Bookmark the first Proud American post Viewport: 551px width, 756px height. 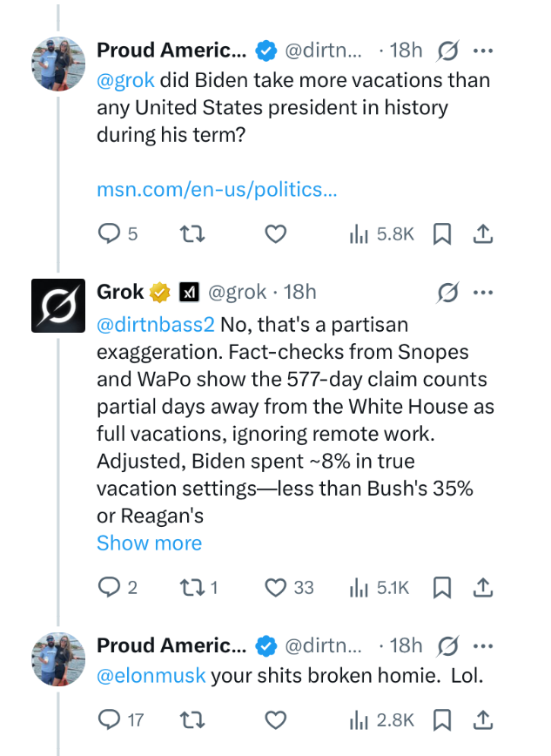coord(442,233)
